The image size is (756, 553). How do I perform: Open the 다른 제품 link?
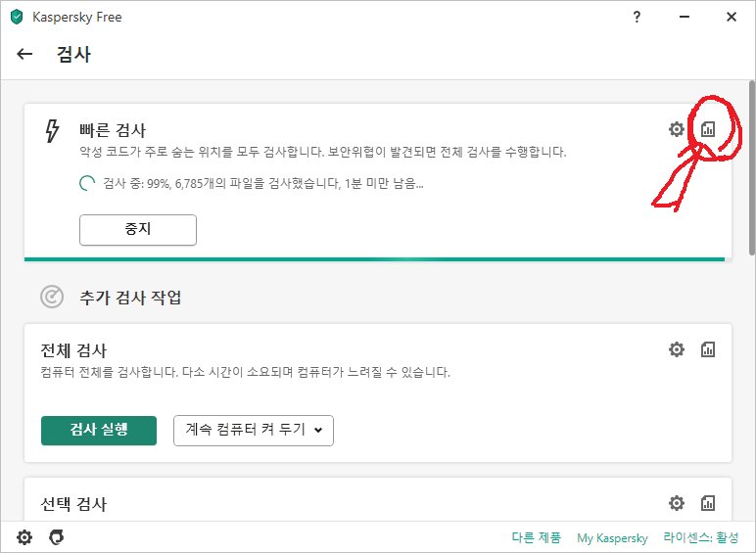click(536, 538)
